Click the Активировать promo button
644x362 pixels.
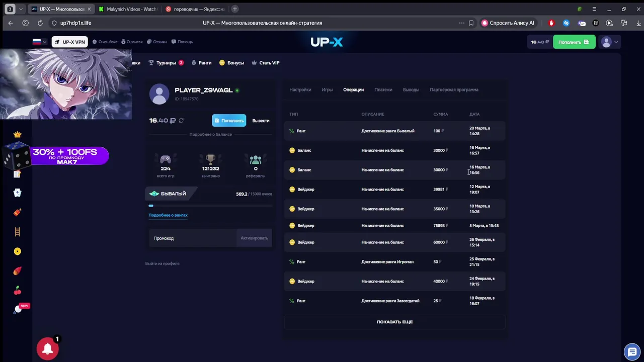[254, 238]
